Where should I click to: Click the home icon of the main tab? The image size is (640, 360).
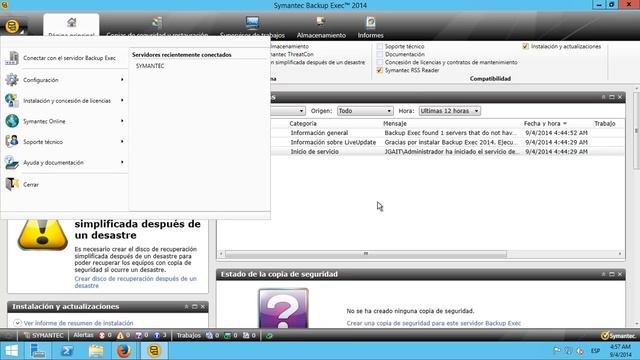tap(72, 22)
